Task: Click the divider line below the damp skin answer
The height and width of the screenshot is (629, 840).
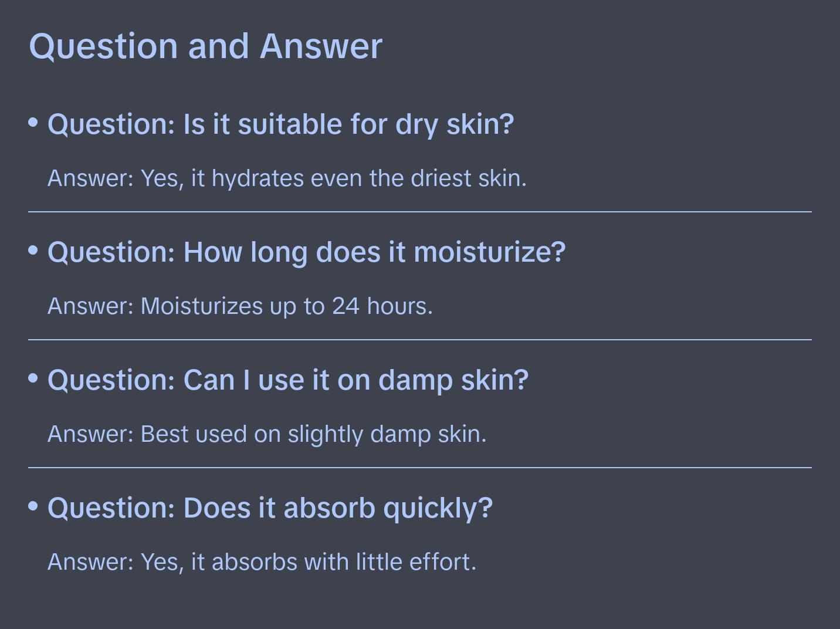Action: [x=420, y=468]
